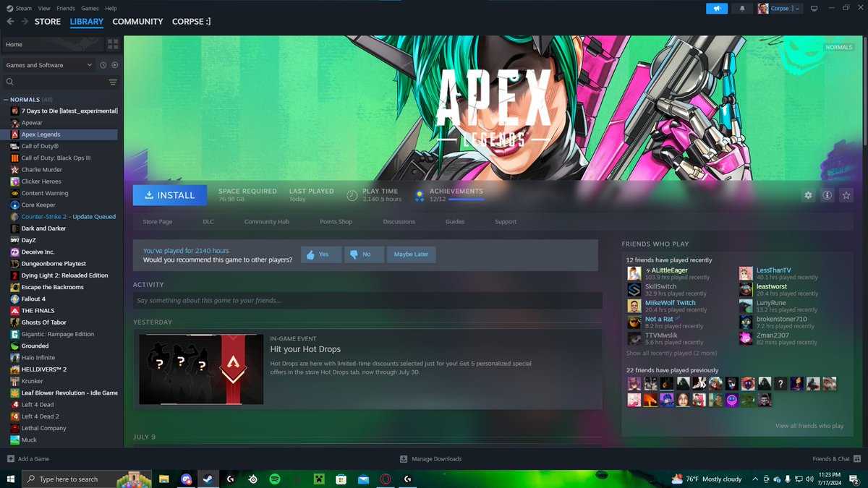Open the notifications bell
This screenshot has height=488, width=868.
coord(742,9)
